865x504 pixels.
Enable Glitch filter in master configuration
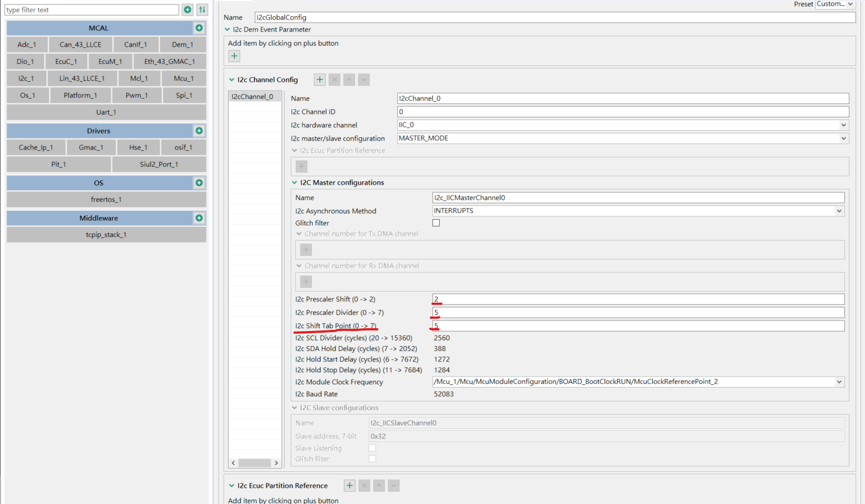(x=436, y=222)
